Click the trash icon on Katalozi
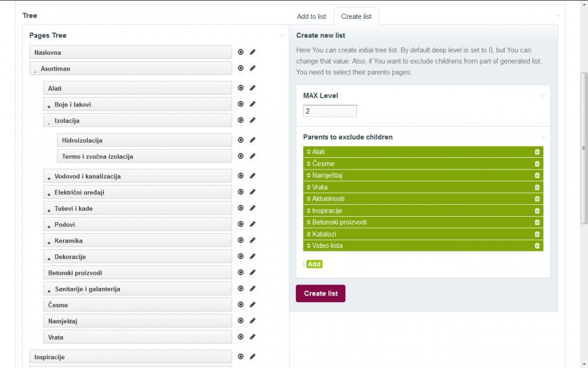The width and height of the screenshot is (588, 368). [x=536, y=234]
